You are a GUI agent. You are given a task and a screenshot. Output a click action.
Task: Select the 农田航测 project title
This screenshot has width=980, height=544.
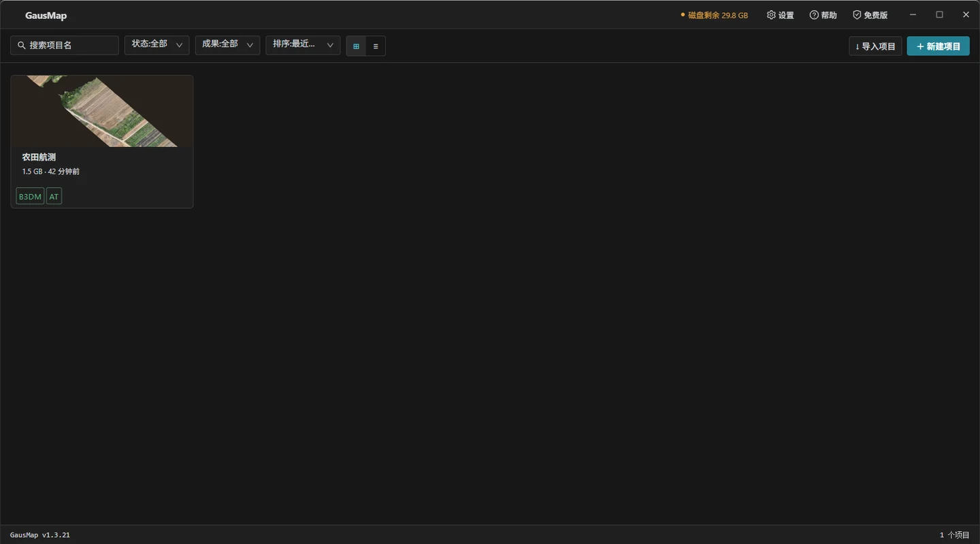pos(39,157)
